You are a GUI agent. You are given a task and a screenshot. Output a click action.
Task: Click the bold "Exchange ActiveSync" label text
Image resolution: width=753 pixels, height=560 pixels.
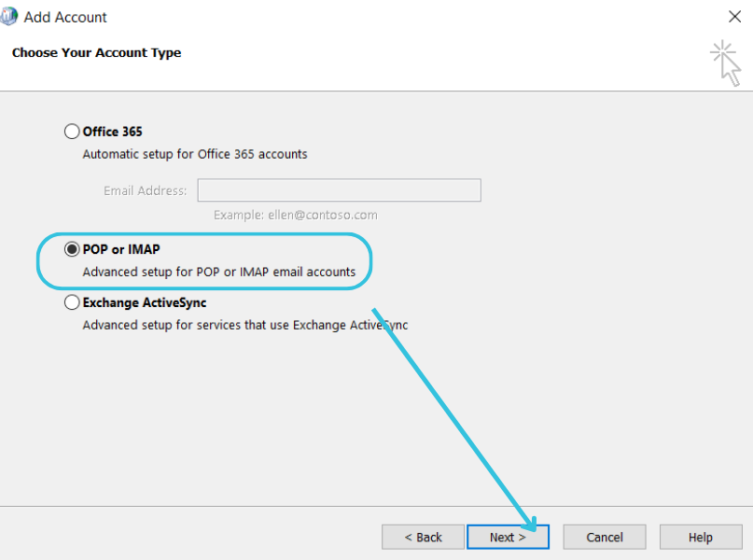[x=144, y=302]
